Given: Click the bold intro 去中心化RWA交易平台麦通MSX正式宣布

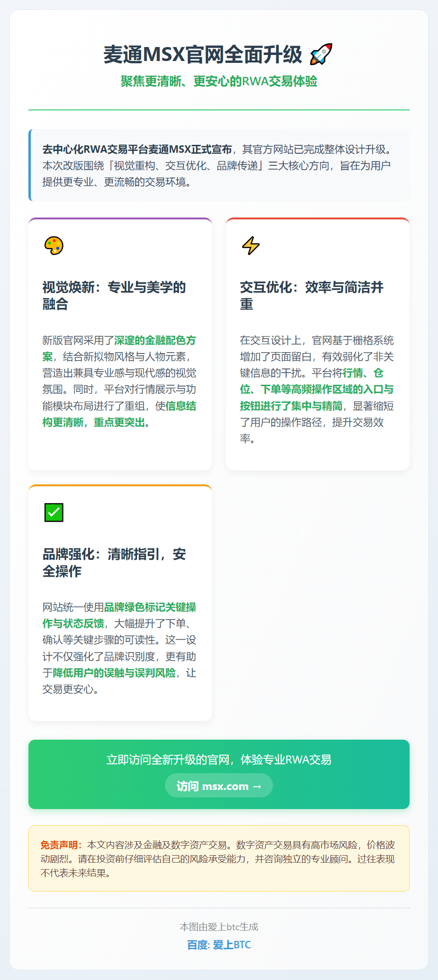Looking at the screenshot, I should tap(137, 149).
